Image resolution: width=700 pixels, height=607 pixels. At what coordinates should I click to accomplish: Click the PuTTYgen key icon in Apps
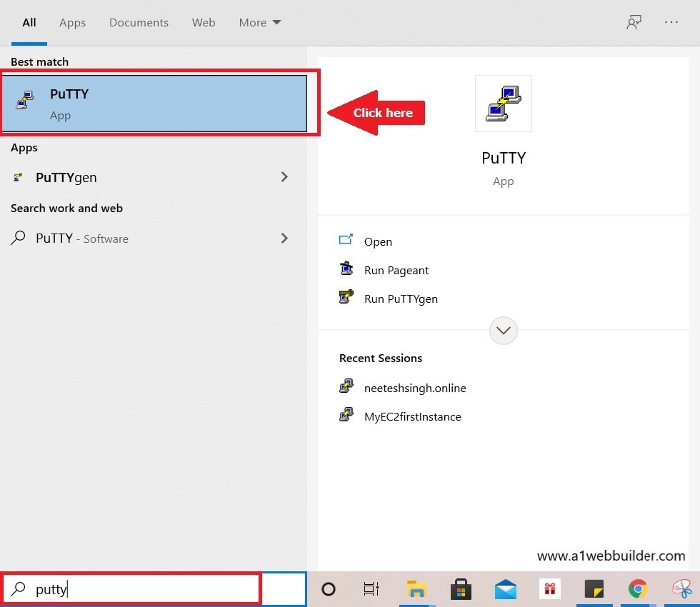(x=18, y=177)
